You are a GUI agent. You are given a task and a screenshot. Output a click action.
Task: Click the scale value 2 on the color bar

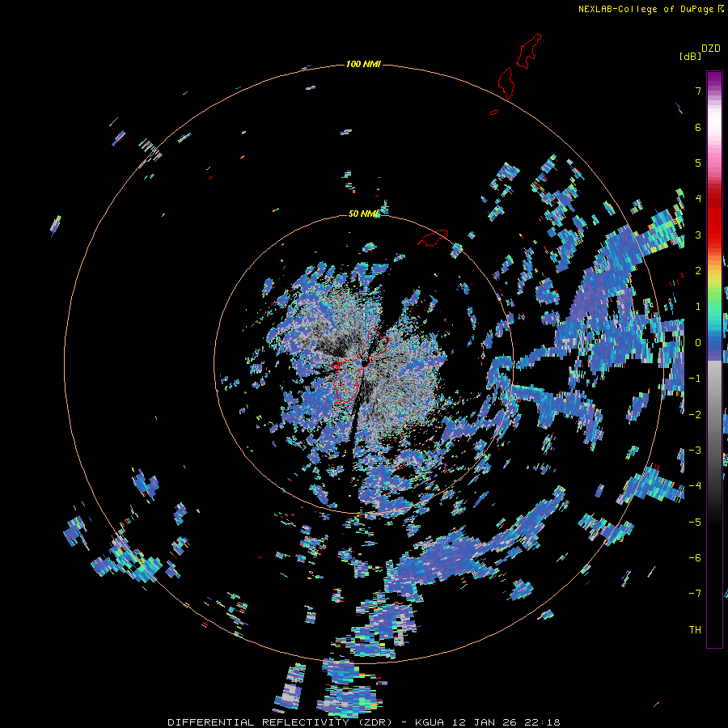pos(698,271)
